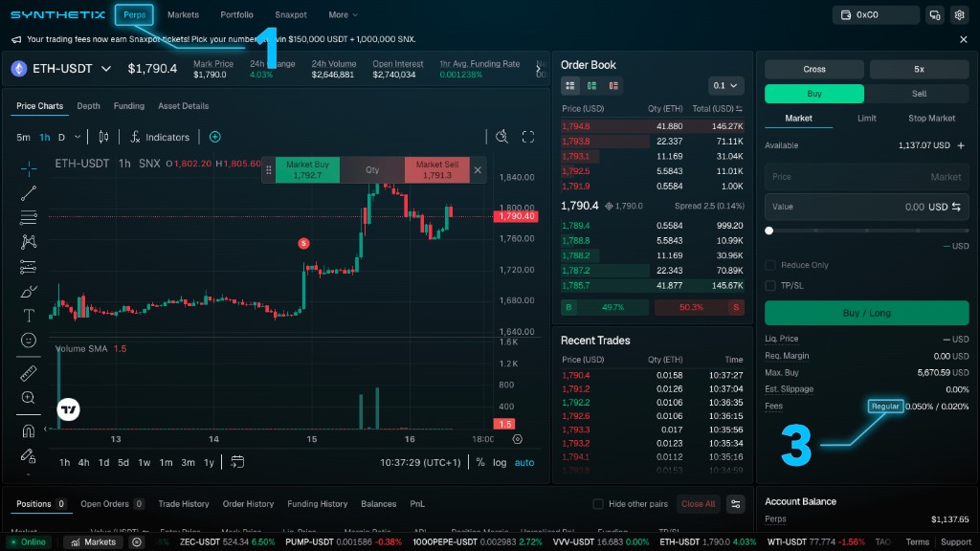
Task: Select the patterns drawing tool
Action: (x=28, y=242)
